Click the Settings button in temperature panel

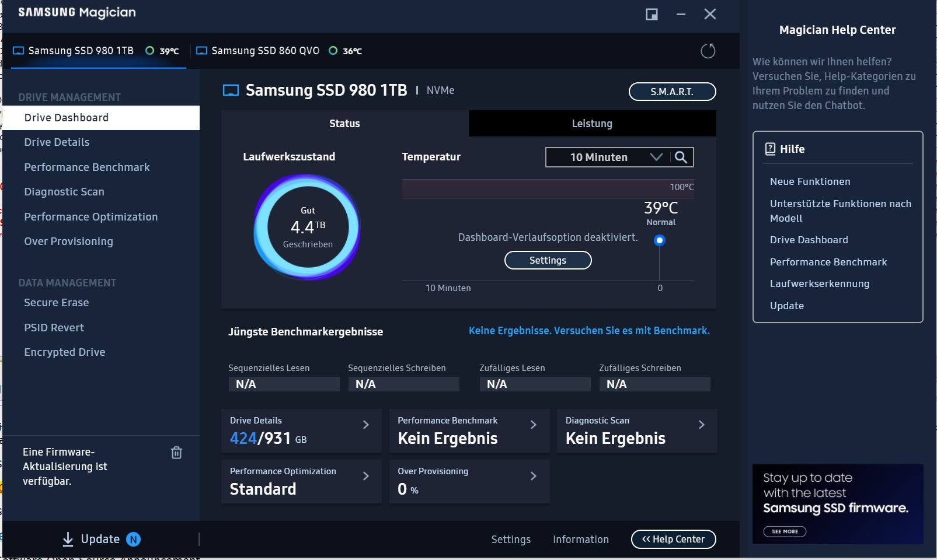[548, 260]
